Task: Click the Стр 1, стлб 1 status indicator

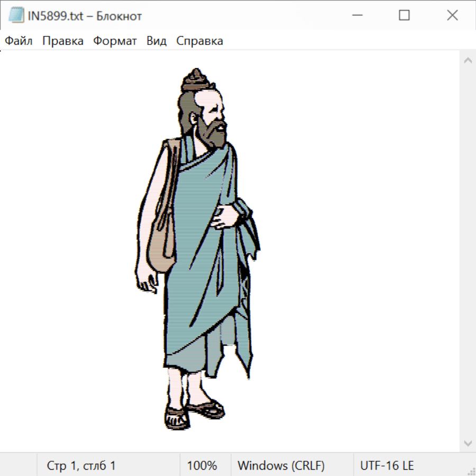Action: click(x=81, y=466)
